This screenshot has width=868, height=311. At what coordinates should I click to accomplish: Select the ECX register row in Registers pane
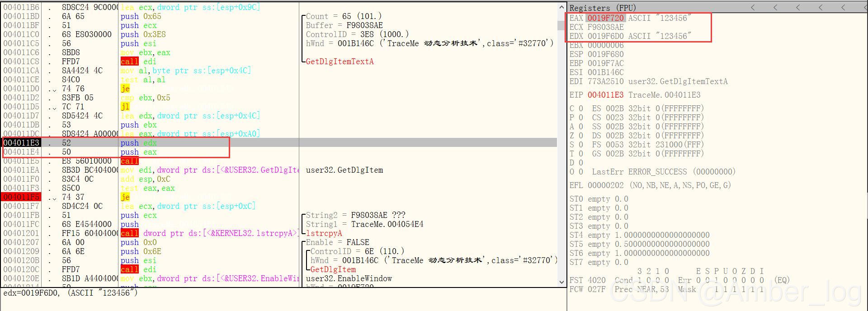[x=597, y=27]
